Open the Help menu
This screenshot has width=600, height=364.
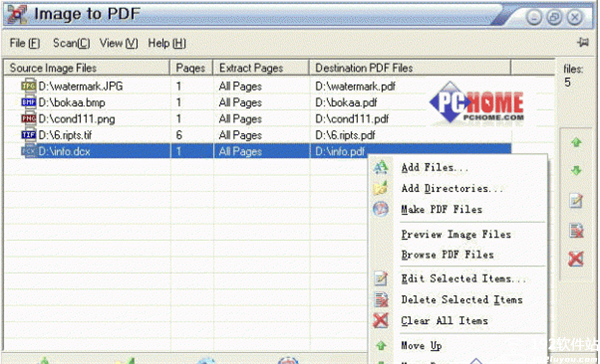(x=167, y=43)
